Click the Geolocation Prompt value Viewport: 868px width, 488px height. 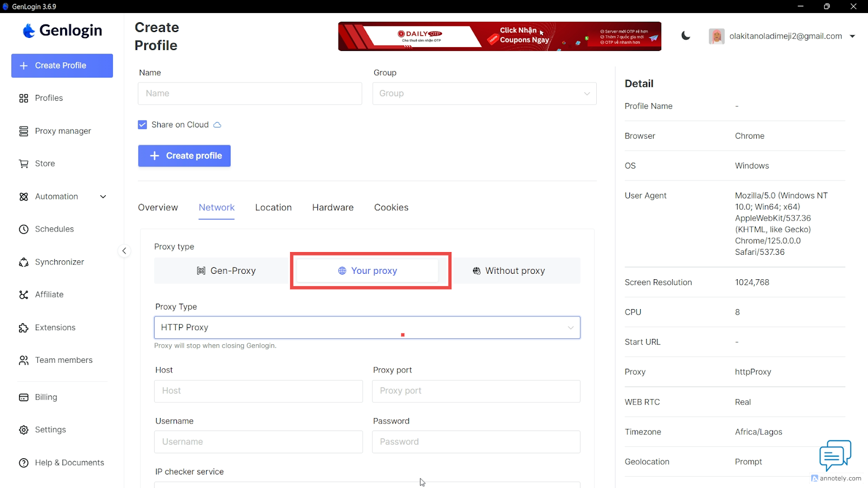pyautogui.click(x=748, y=462)
